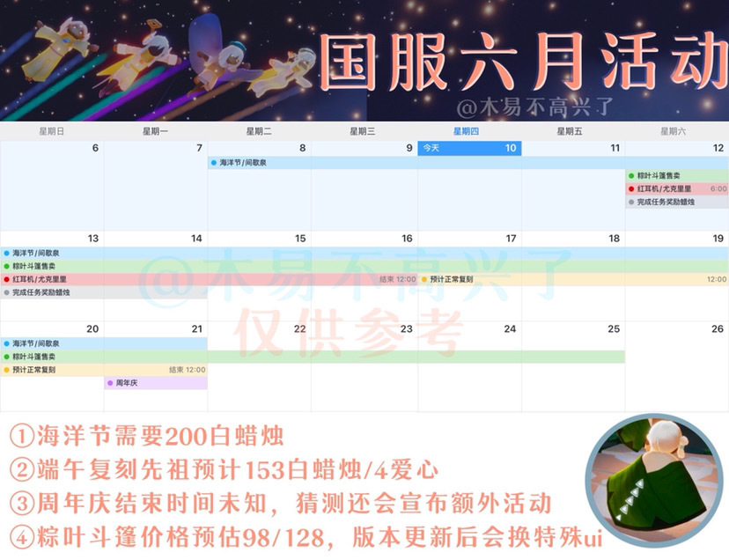Open the 海洋节/间歌泉 event starting on the 8th
The height and width of the screenshot is (560, 729).
(468, 163)
